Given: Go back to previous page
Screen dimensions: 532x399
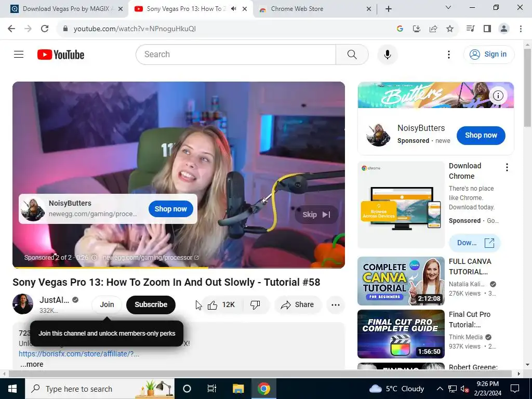Looking at the screenshot, I should click(11, 29).
